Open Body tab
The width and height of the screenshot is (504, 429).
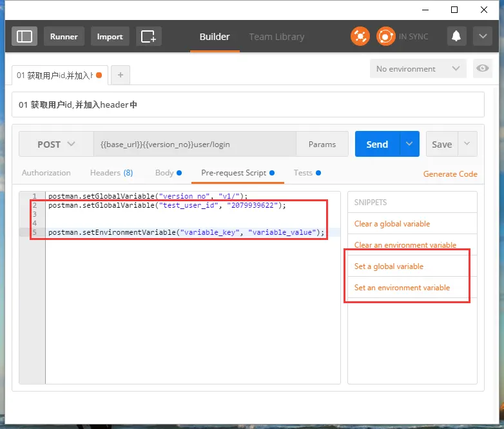(168, 173)
